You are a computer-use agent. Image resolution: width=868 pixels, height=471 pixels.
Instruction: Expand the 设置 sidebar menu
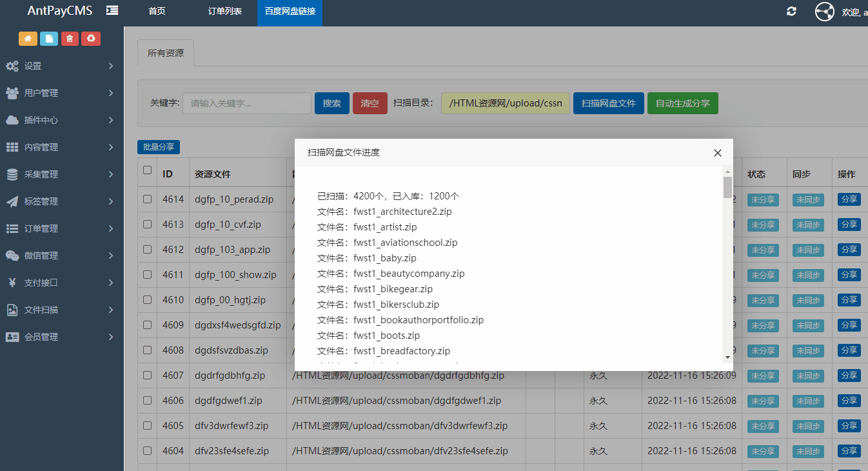click(x=61, y=66)
